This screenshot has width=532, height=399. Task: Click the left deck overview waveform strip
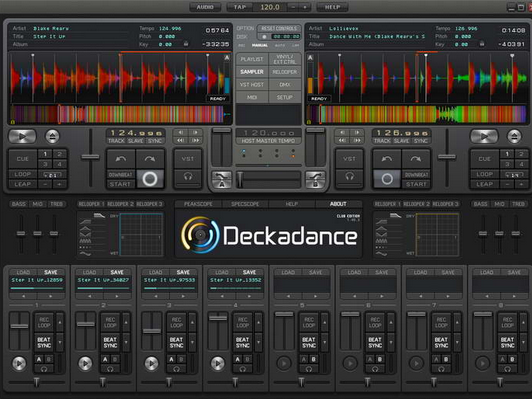tap(117, 114)
